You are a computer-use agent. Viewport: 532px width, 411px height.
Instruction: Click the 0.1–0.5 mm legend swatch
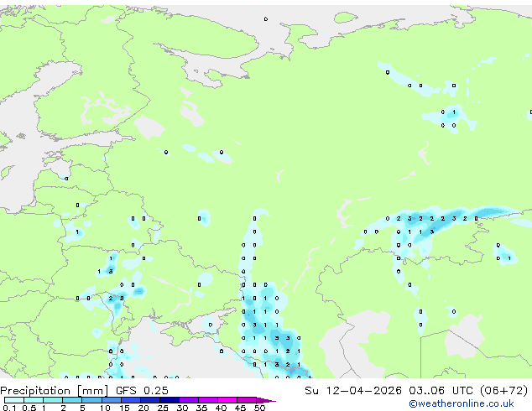14,400
